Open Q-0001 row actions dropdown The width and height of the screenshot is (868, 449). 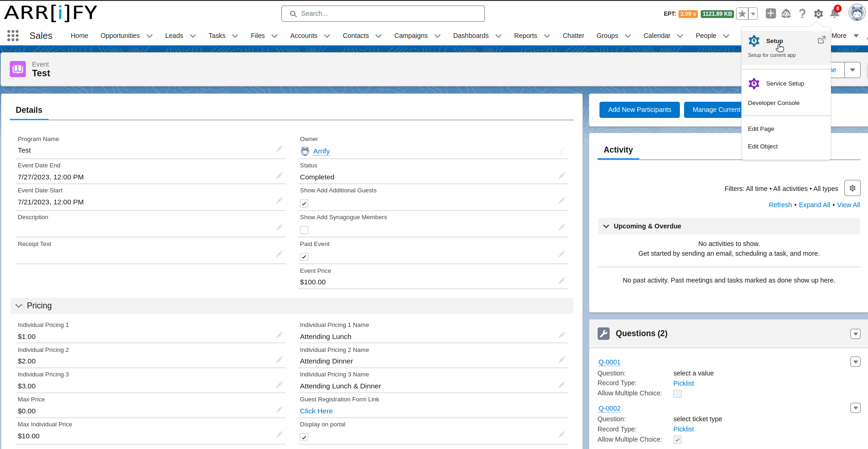856,362
